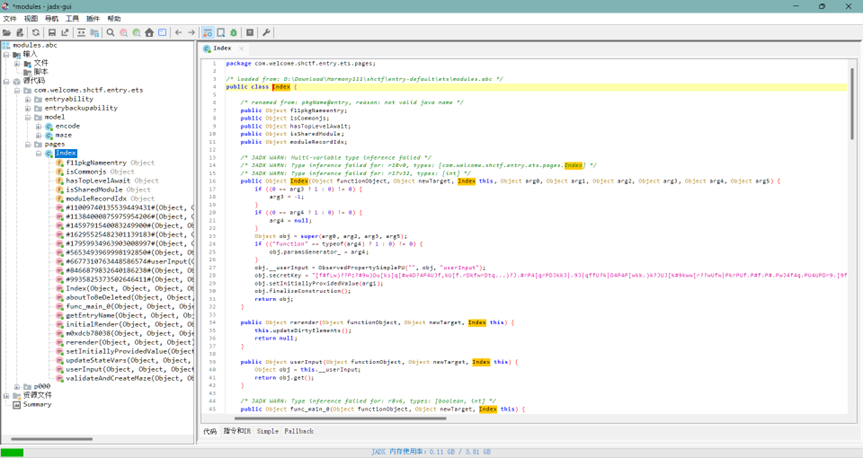Collapse the Index class node
Image resolution: width=863 pixels, height=458 pixels.
[39, 153]
